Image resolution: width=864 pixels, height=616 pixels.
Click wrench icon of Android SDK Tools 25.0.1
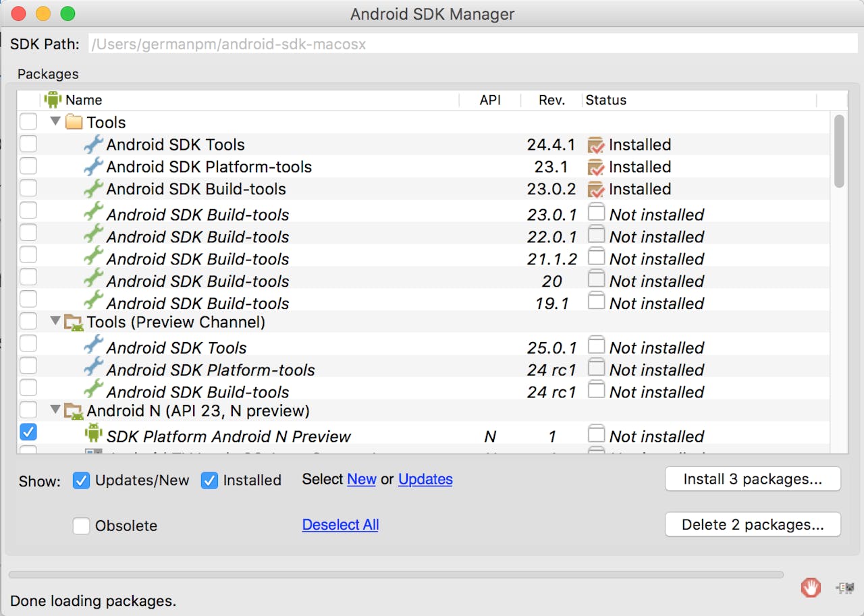(94, 345)
